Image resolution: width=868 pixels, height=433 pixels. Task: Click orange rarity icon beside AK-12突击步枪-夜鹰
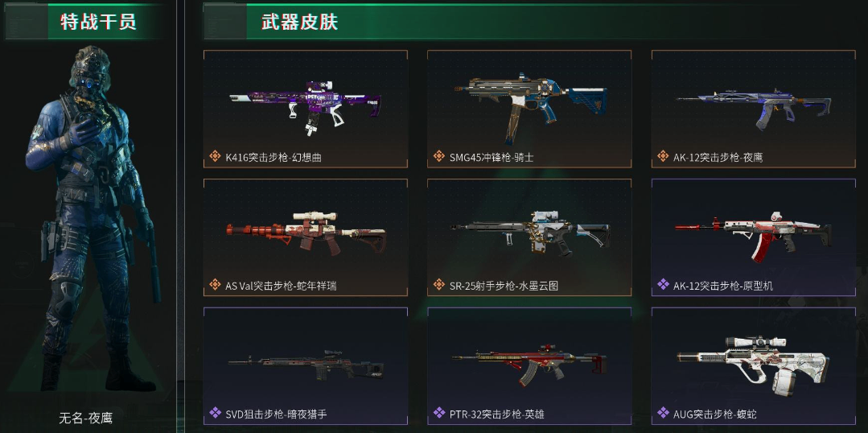(663, 157)
